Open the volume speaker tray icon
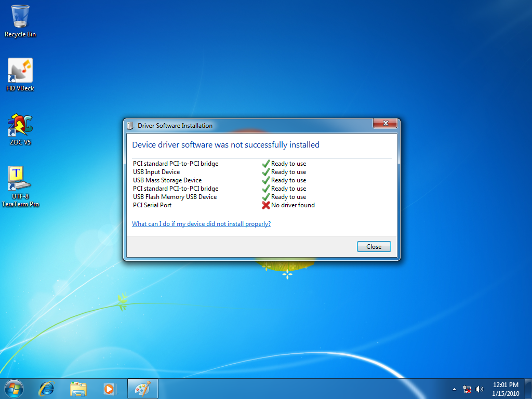Viewport: 532px width, 399px height. [479, 389]
